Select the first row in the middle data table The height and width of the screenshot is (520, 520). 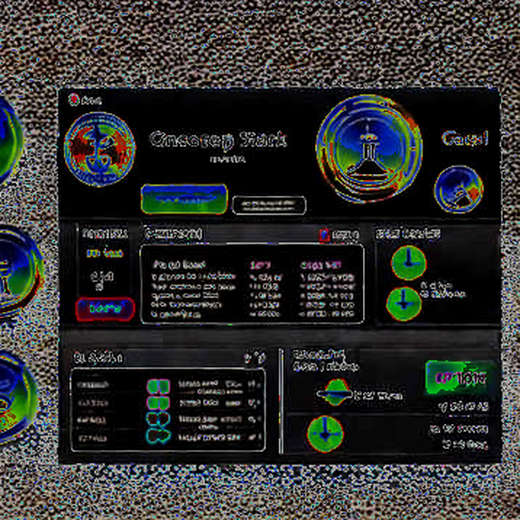[253, 277]
